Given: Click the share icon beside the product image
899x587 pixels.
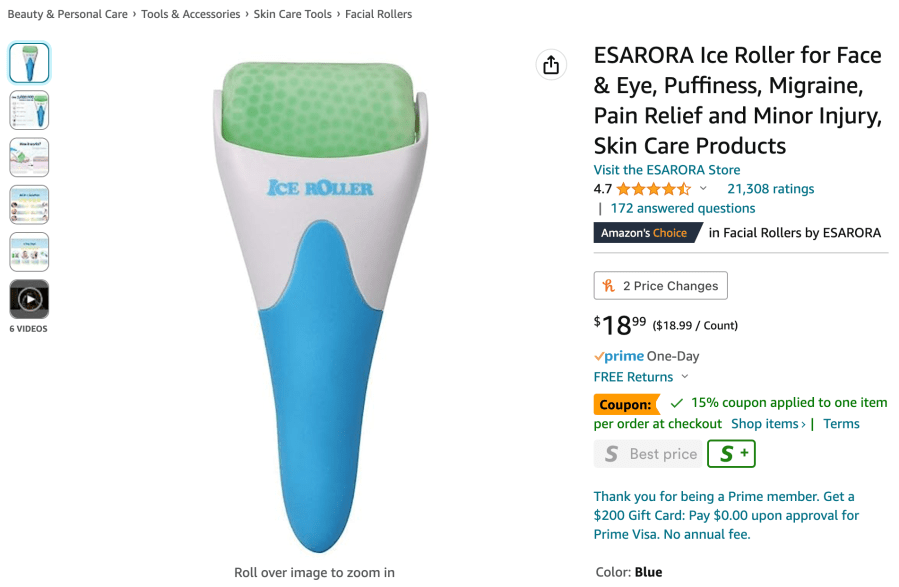Looking at the screenshot, I should click(551, 65).
